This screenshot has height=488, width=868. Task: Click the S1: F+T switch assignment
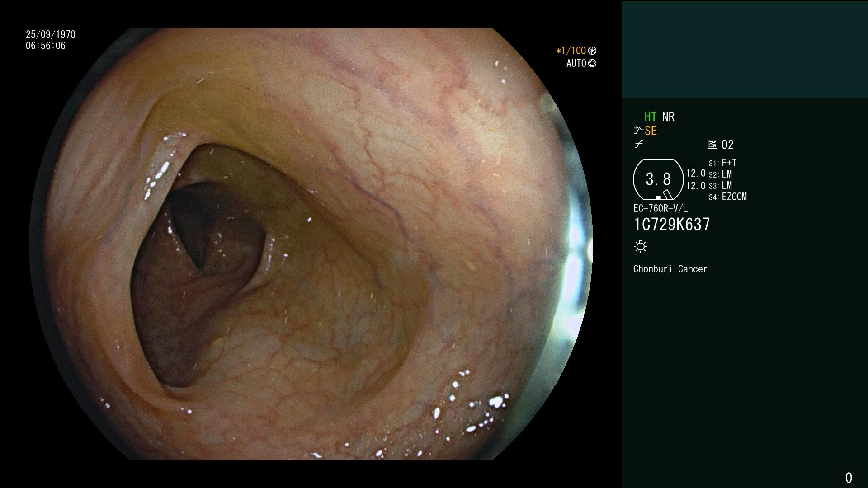coord(722,163)
